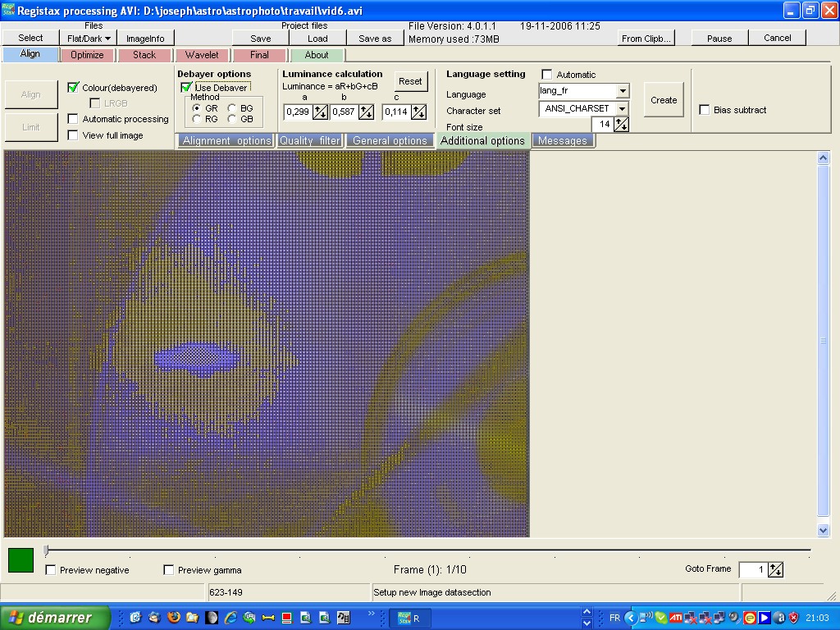This screenshot has width=840, height=630.
Task: Click the red square quick launch icon
Action: click(x=287, y=618)
